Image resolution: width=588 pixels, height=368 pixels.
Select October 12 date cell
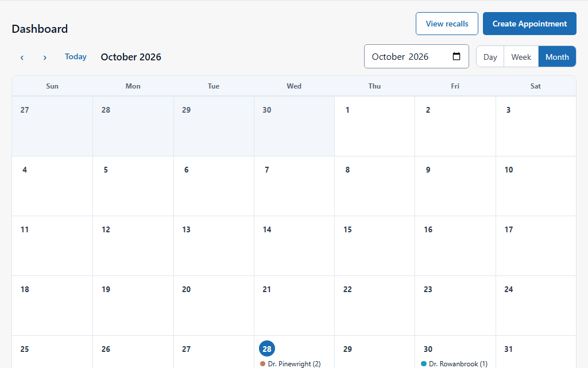tap(133, 246)
